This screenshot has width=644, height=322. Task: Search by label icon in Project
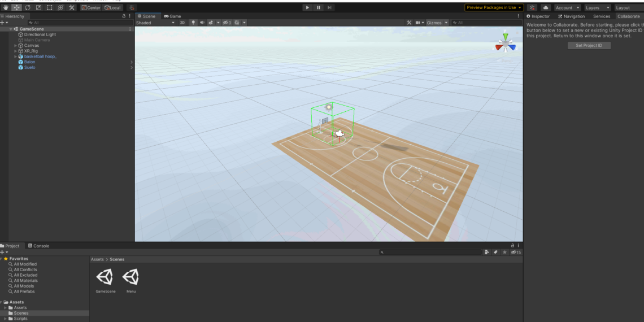click(496, 252)
